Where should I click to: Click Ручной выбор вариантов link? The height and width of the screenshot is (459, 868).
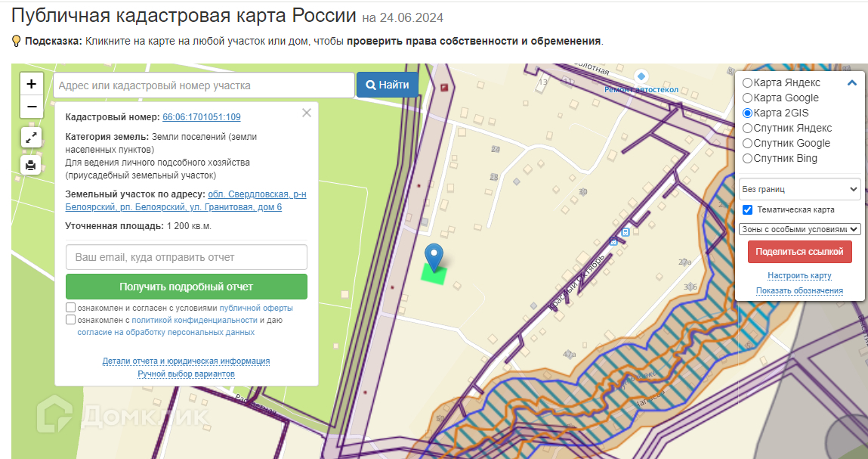tap(186, 374)
